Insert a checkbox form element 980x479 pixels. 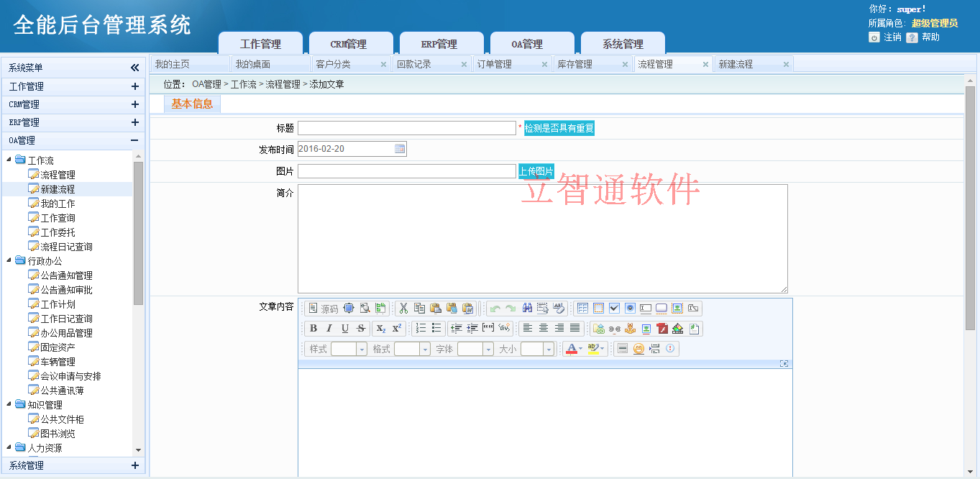[x=614, y=309]
